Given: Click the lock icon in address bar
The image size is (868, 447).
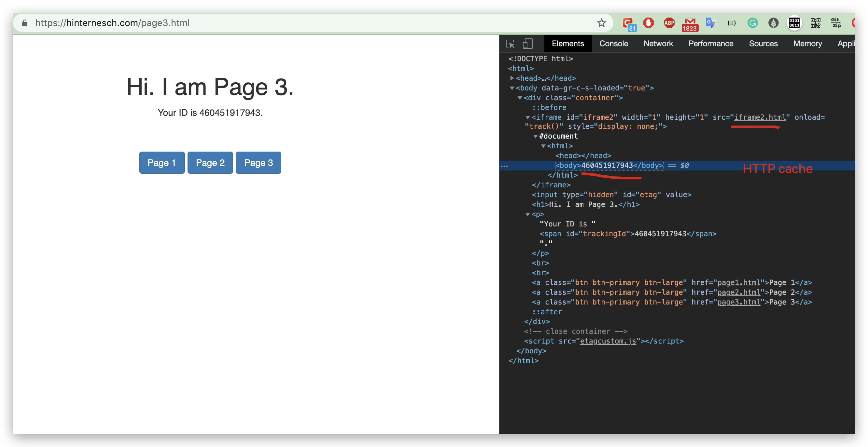Looking at the screenshot, I should click(x=25, y=23).
